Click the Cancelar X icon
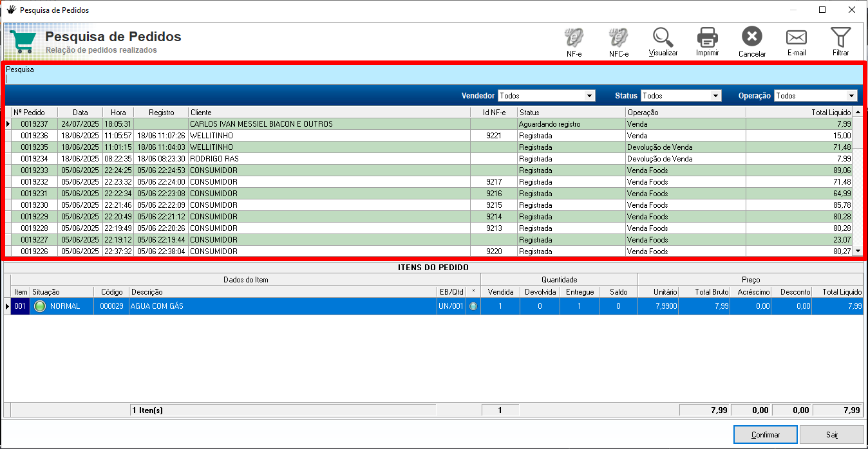Viewport: 868px width, 449px height. 751,37
